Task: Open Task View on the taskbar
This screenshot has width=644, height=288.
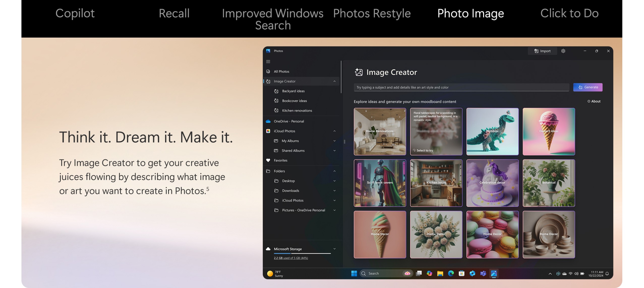Action: point(419,273)
